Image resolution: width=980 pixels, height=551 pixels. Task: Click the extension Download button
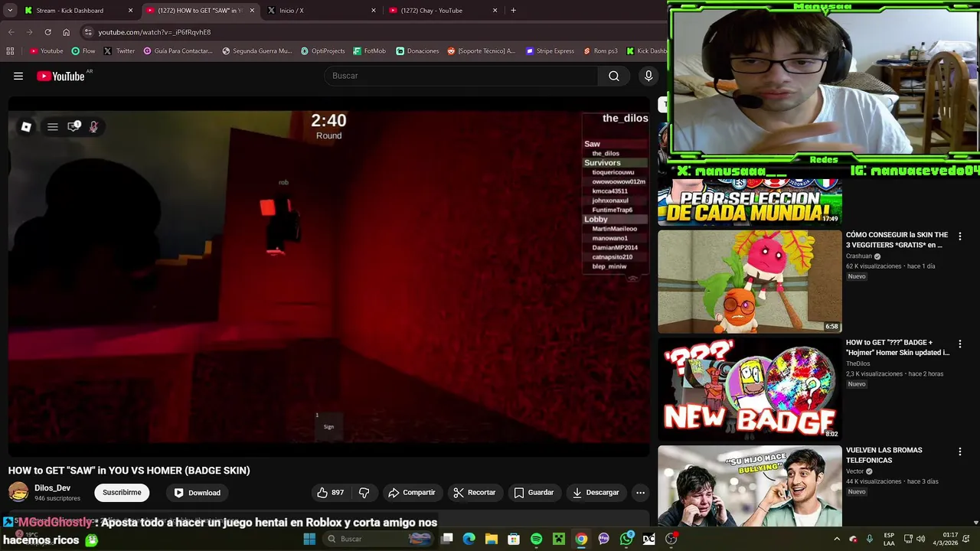point(198,493)
